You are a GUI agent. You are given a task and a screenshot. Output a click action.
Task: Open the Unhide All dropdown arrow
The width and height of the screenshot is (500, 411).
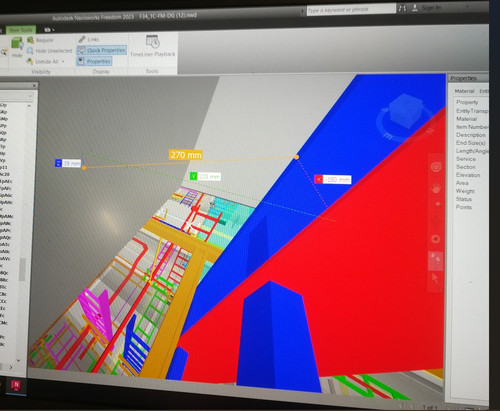pos(63,61)
